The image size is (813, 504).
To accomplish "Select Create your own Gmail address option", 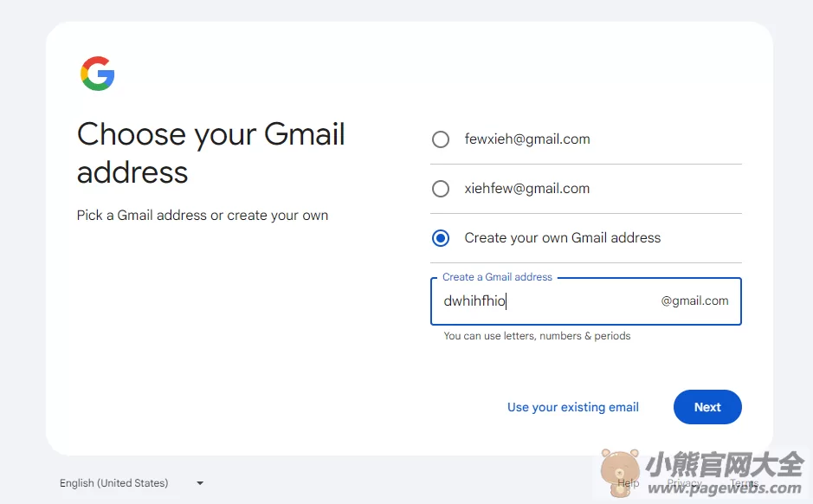I will 441,238.
